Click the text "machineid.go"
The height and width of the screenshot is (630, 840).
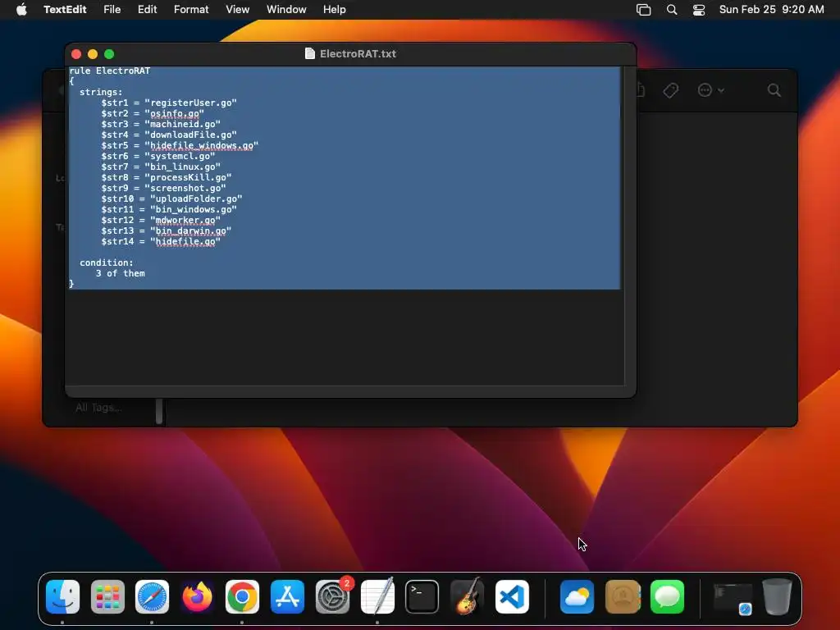click(x=183, y=125)
